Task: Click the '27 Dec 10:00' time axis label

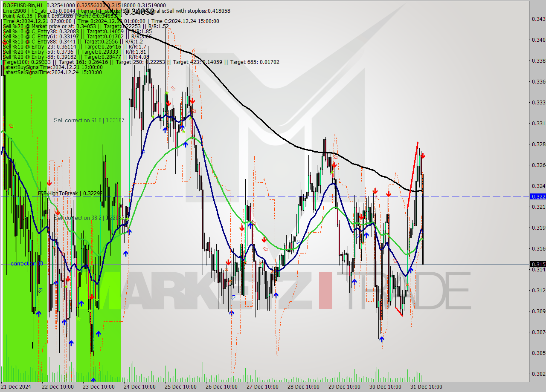Action: point(262,387)
